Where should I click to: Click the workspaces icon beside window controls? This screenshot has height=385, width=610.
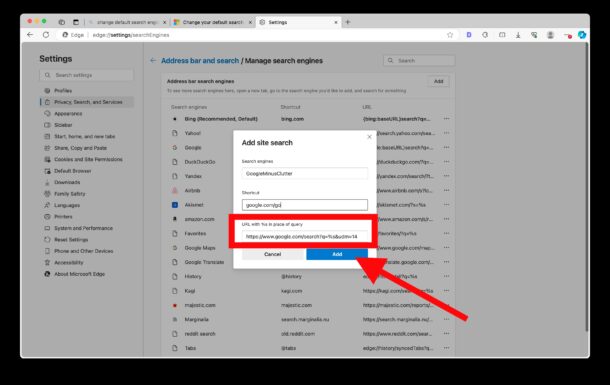click(61, 22)
